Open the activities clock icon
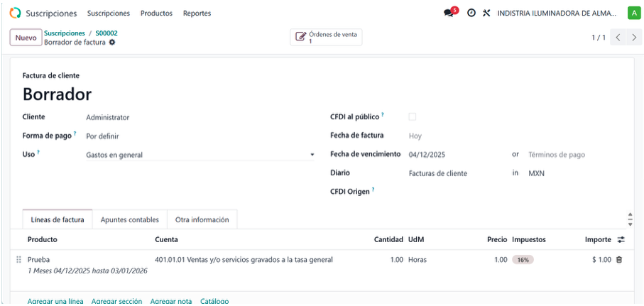Image resolution: width=644 pixels, height=306 pixels. [x=471, y=13]
